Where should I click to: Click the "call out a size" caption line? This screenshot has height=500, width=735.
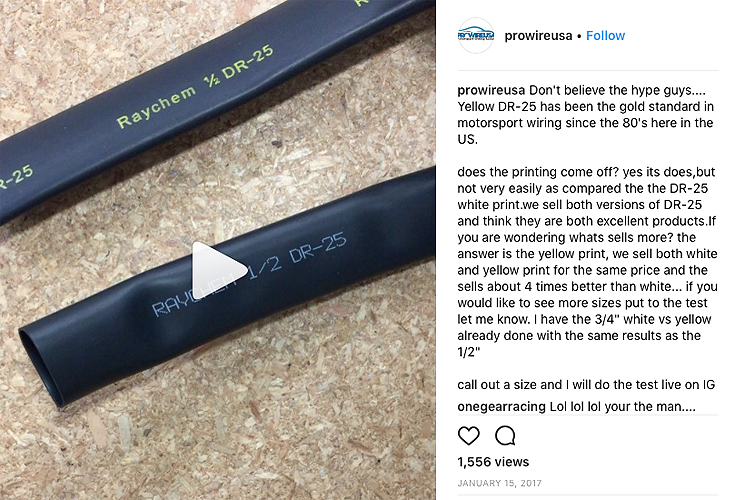pyautogui.click(x=586, y=385)
